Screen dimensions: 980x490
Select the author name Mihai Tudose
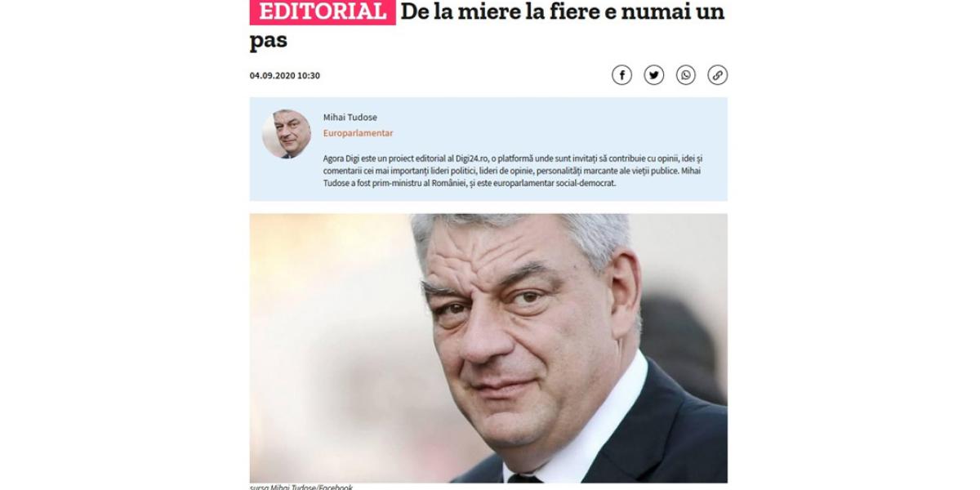click(350, 118)
